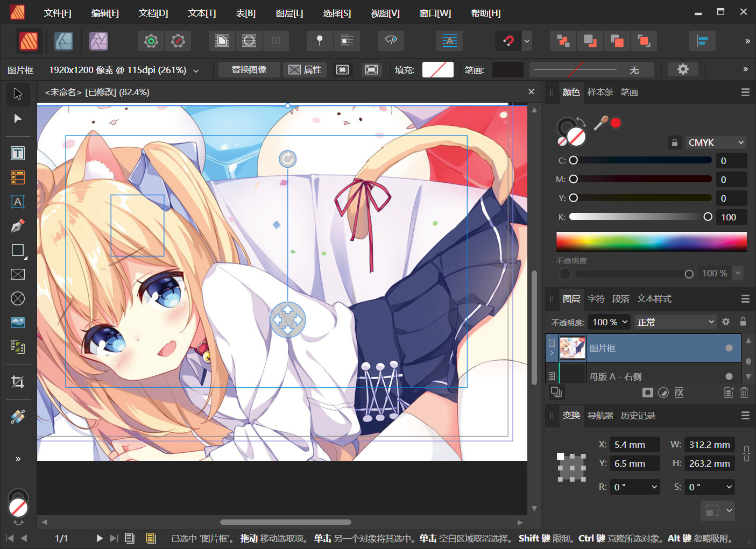This screenshot has width=756, height=549.
Task: Click the align objects icon
Action: [702, 41]
